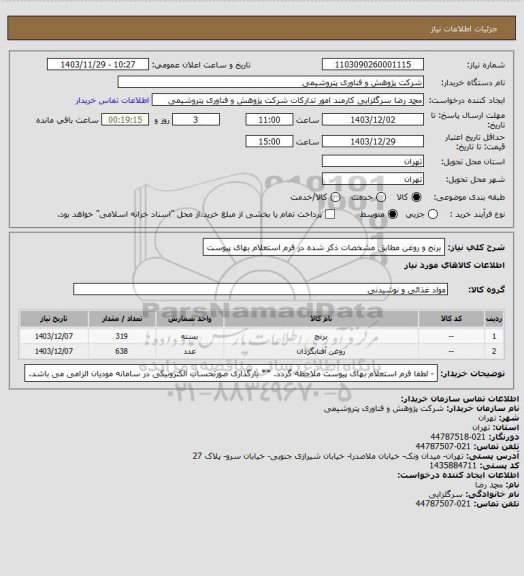Click the remaining days field showing 3

[196, 120]
